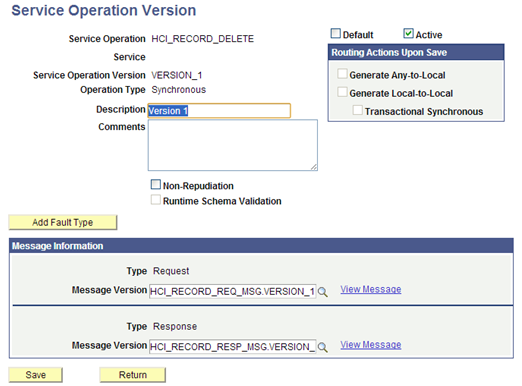Click the VERSION_1 value text
The height and width of the screenshot is (386, 522).
177,75
